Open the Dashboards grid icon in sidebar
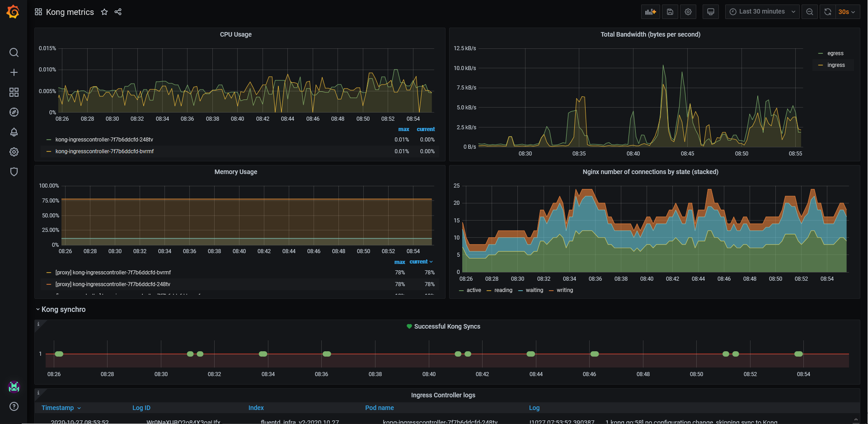 tap(14, 92)
